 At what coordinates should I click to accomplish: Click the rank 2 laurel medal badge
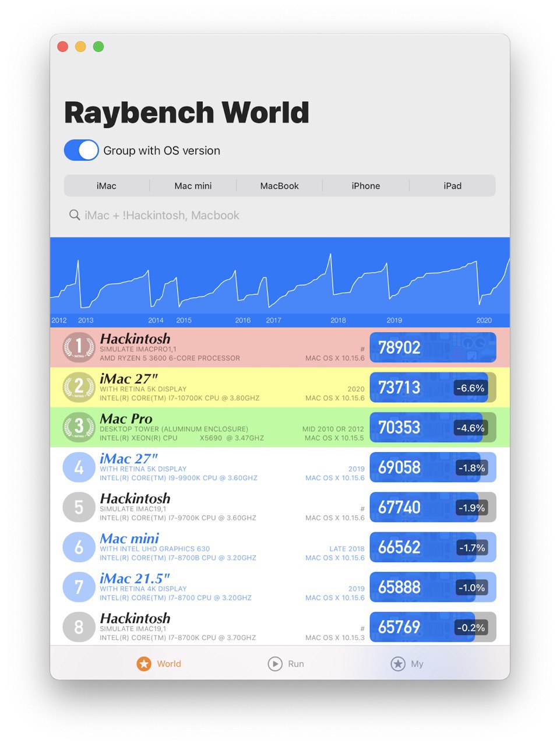(79, 387)
